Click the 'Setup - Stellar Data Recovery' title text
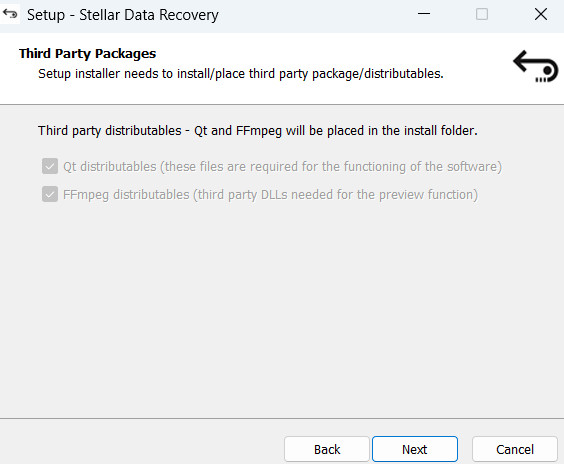 pyautogui.click(x=123, y=15)
